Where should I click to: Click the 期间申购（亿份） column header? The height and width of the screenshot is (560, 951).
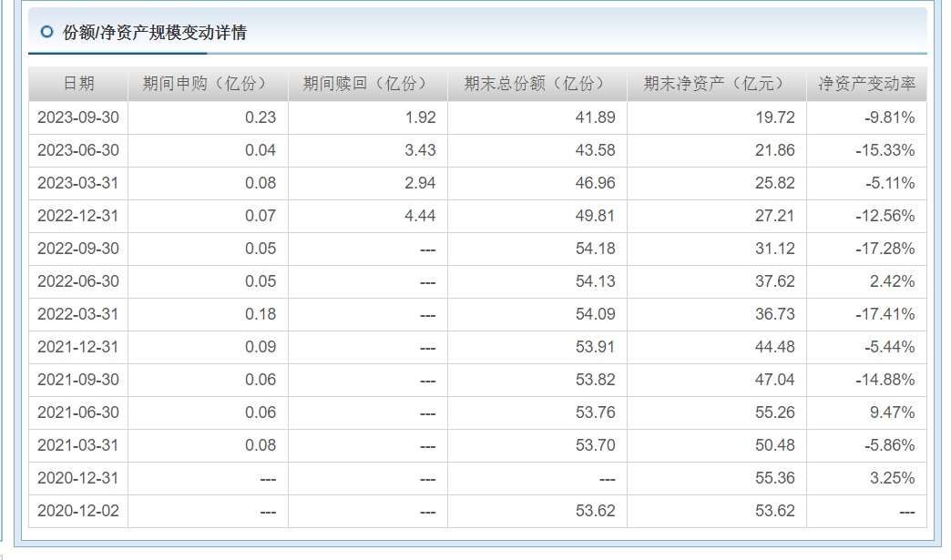208,84
